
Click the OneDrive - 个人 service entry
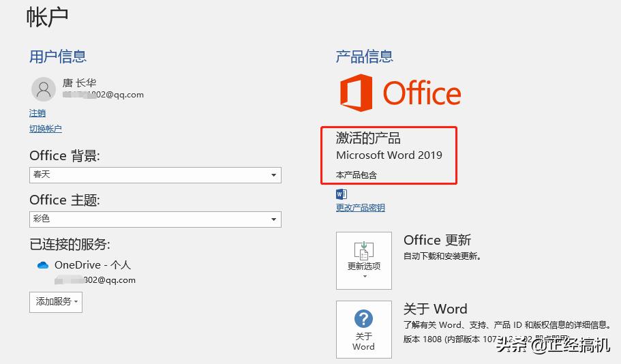pyautogui.click(x=93, y=265)
